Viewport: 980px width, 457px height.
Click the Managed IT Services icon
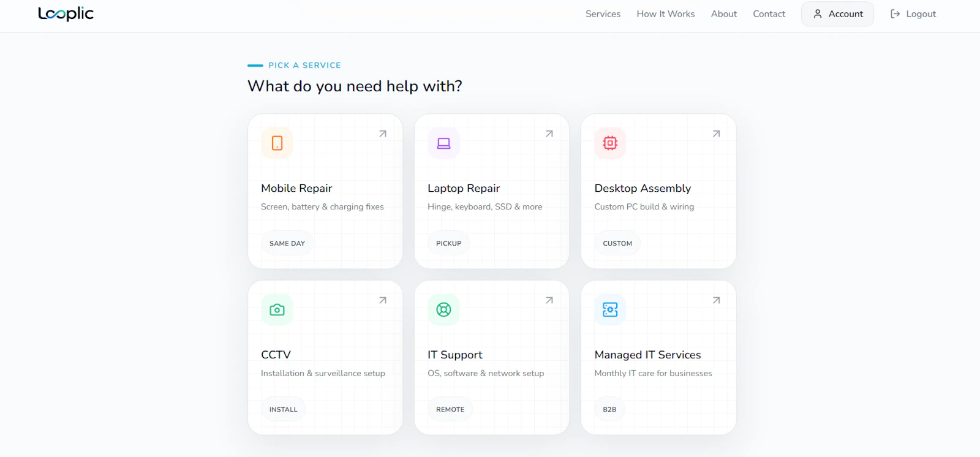click(x=610, y=309)
